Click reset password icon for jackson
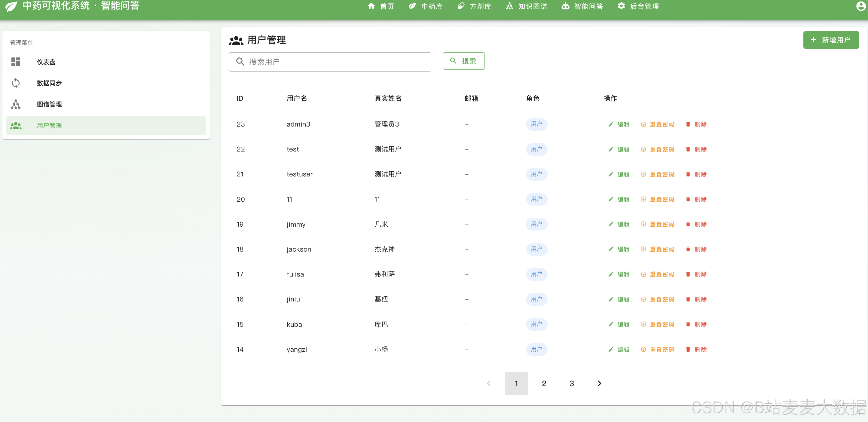Image resolution: width=868 pixels, height=422 pixels. pyautogui.click(x=643, y=249)
